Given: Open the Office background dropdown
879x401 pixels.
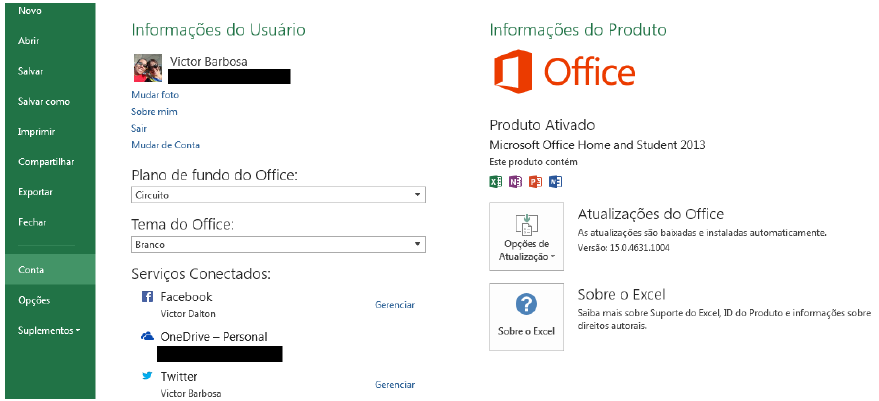Looking at the screenshot, I should (x=278, y=194).
